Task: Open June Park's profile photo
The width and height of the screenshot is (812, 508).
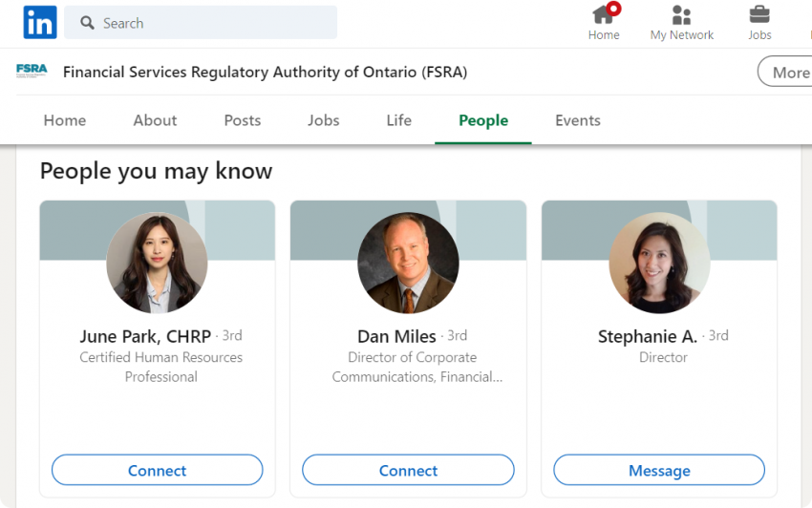Action: point(157,263)
